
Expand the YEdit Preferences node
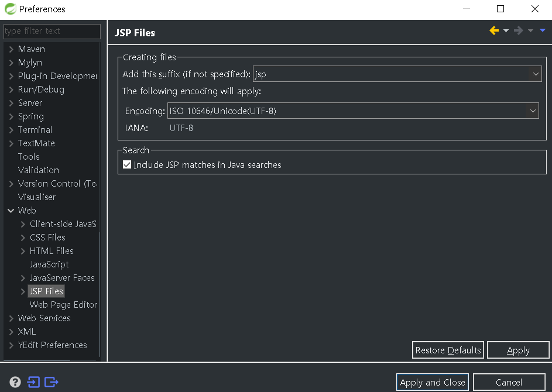click(x=11, y=345)
